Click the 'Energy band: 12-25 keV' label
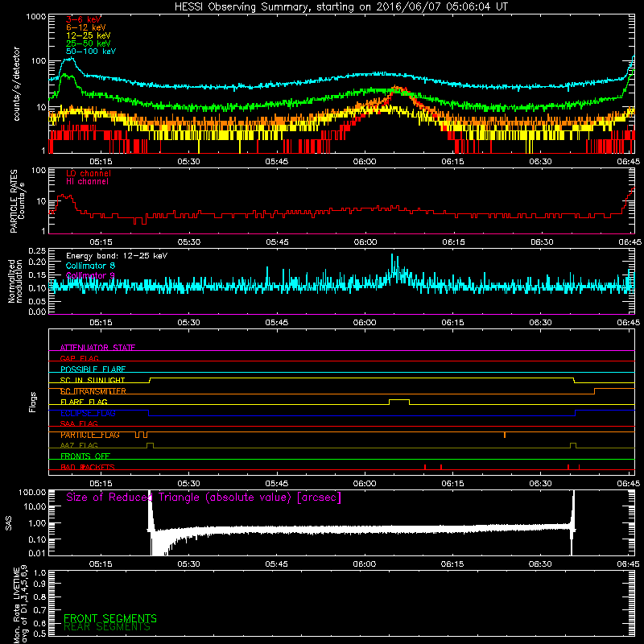The height and width of the screenshot is (644, 644). point(117,256)
